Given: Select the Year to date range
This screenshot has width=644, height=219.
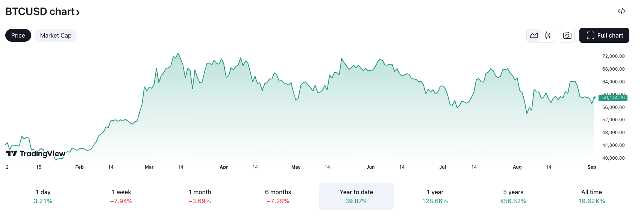Looking at the screenshot, I should click(356, 196).
